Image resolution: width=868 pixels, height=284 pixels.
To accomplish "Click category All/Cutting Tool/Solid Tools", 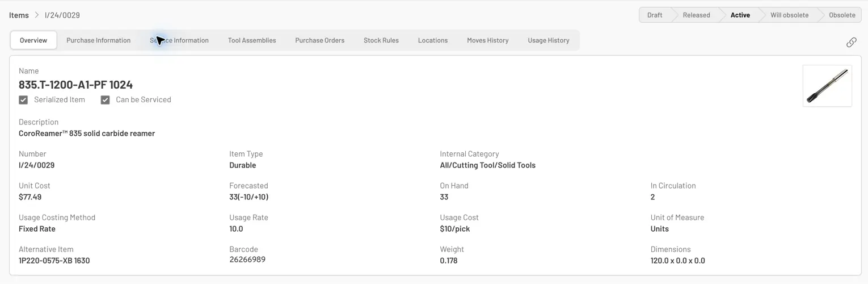I will 488,165.
